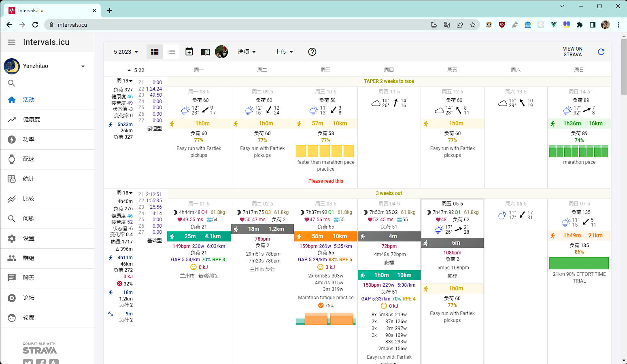The height and width of the screenshot is (364, 627).
Task: Switch to list view
Action: [x=171, y=52]
